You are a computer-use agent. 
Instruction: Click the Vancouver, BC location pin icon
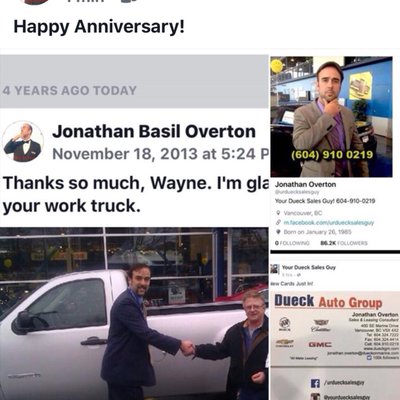click(x=278, y=213)
